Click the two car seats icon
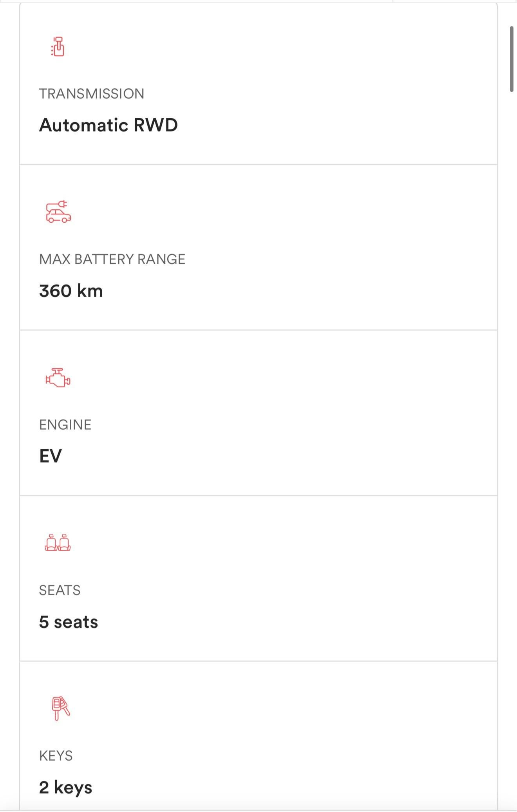This screenshot has width=517, height=812. 58,543
